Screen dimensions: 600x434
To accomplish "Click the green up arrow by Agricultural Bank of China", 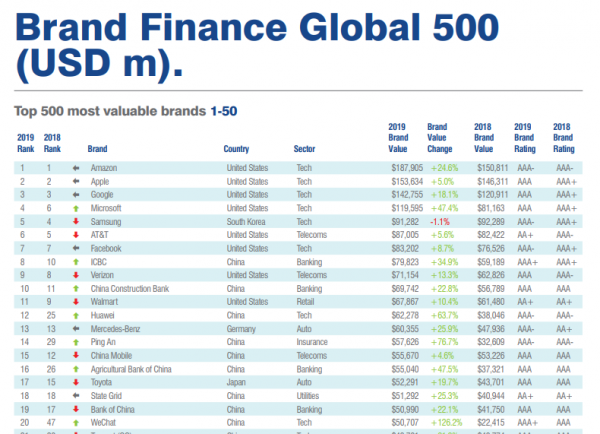I will [x=76, y=369].
